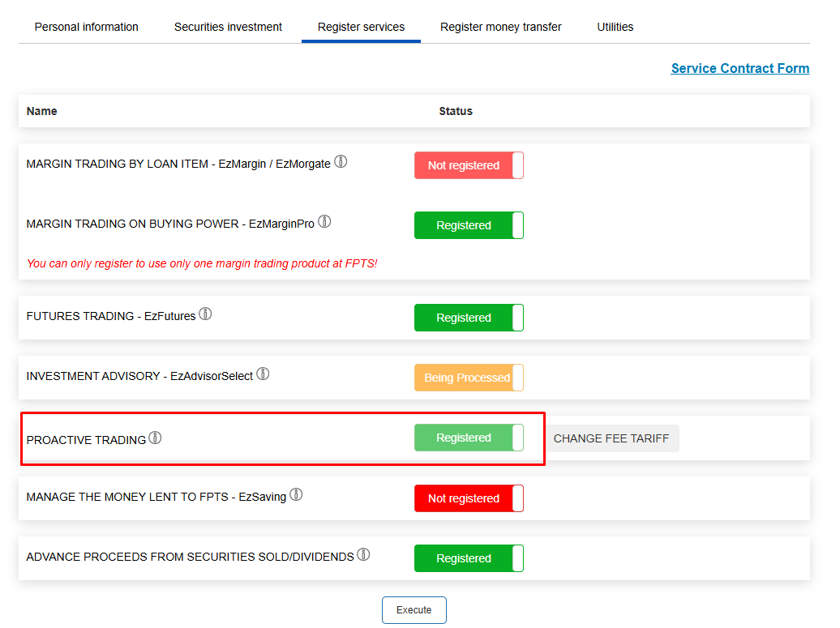Toggle EzSaving Not registered switch
Screen dimensions: 840x628
pos(469,498)
